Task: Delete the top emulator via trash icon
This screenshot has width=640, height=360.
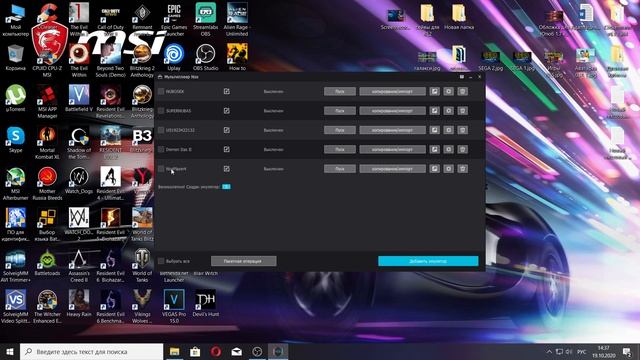Action: click(x=462, y=91)
